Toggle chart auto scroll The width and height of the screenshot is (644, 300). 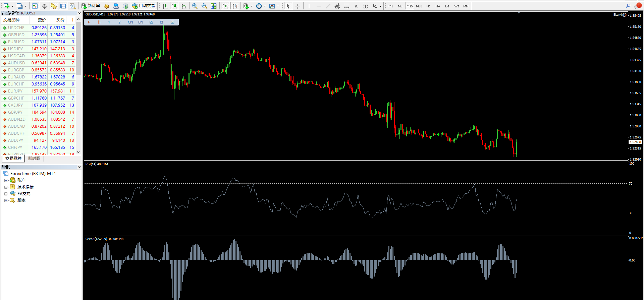coord(225,6)
